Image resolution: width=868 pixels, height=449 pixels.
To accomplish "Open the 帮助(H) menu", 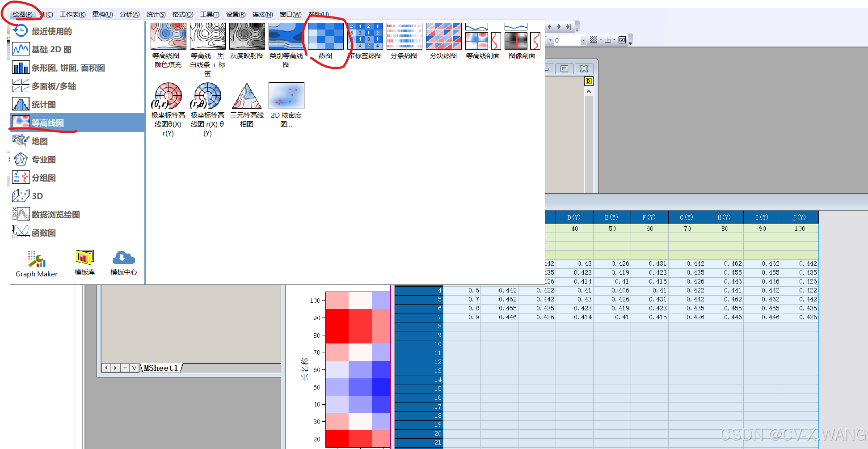I will click(x=319, y=14).
